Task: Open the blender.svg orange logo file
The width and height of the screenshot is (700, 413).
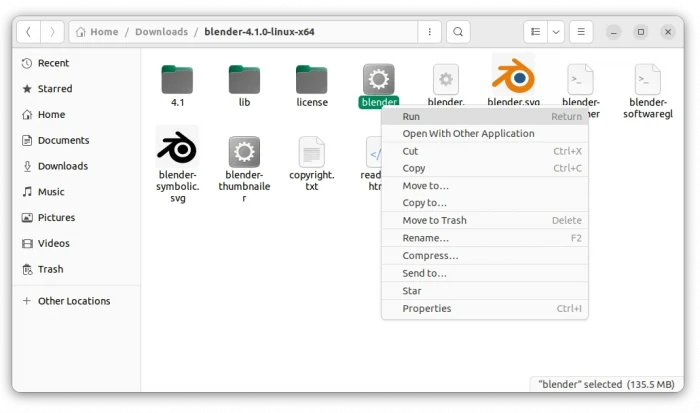Action: pyautogui.click(x=513, y=75)
